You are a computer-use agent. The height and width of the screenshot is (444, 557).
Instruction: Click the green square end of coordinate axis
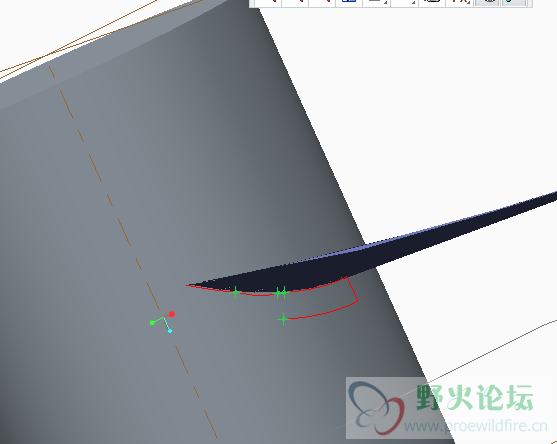tap(152, 323)
